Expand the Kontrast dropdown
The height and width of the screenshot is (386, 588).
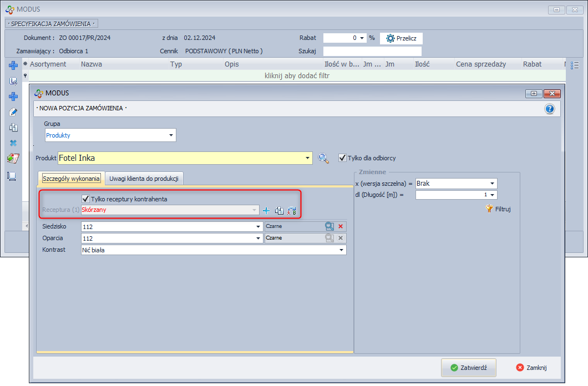coord(341,250)
